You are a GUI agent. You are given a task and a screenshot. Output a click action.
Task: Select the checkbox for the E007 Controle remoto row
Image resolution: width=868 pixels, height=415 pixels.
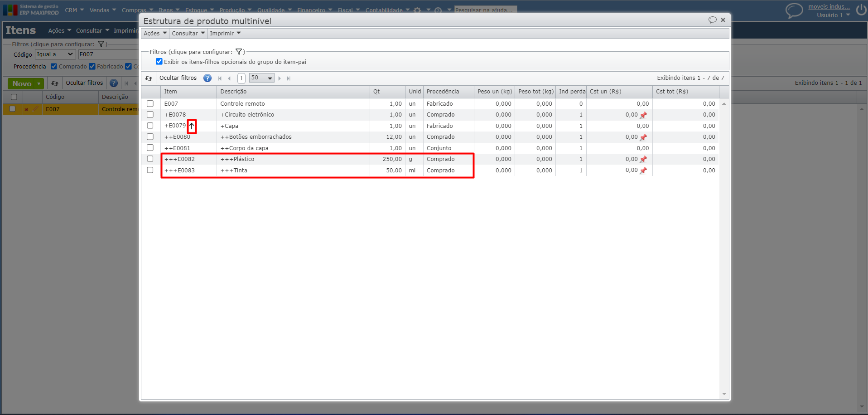click(x=150, y=103)
